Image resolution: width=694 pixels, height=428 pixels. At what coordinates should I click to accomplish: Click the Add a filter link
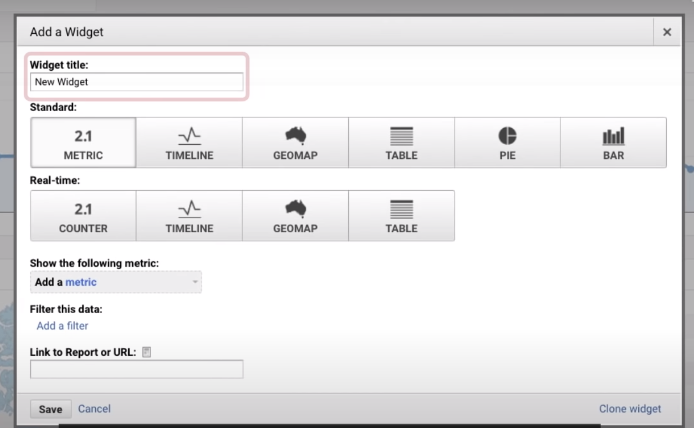62,326
